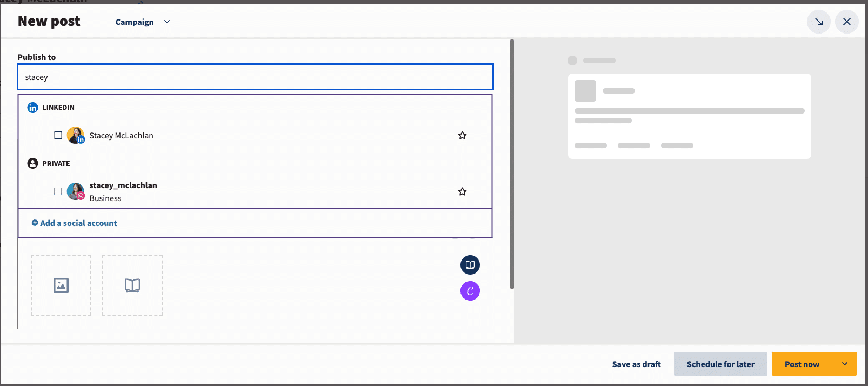The height and width of the screenshot is (386, 868).
Task: Click the Private profile icon in header
Action: 32,163
